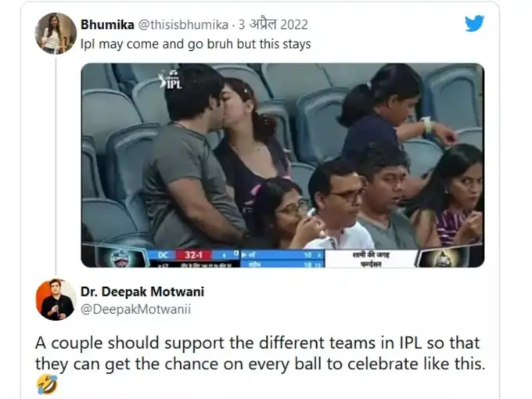
Task: Open the tweet dated 3 अप्रैल 2022
Action: (273, 24)
